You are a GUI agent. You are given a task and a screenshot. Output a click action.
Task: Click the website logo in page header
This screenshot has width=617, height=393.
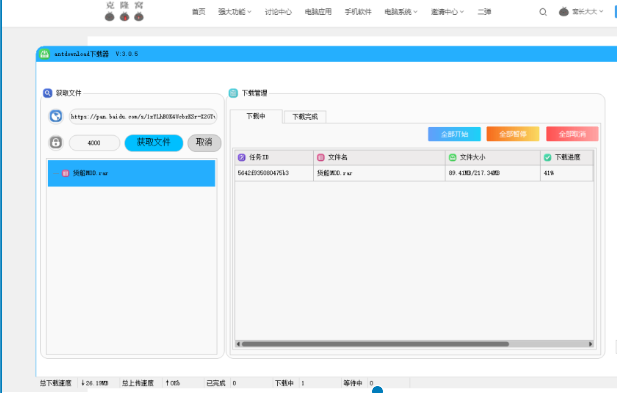click(124, 11)
